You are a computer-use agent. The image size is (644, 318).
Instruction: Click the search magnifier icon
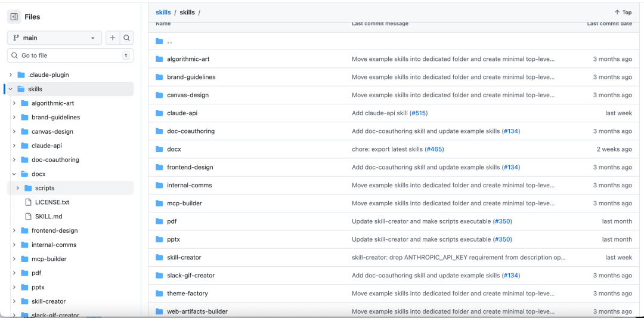pos(126,38)
